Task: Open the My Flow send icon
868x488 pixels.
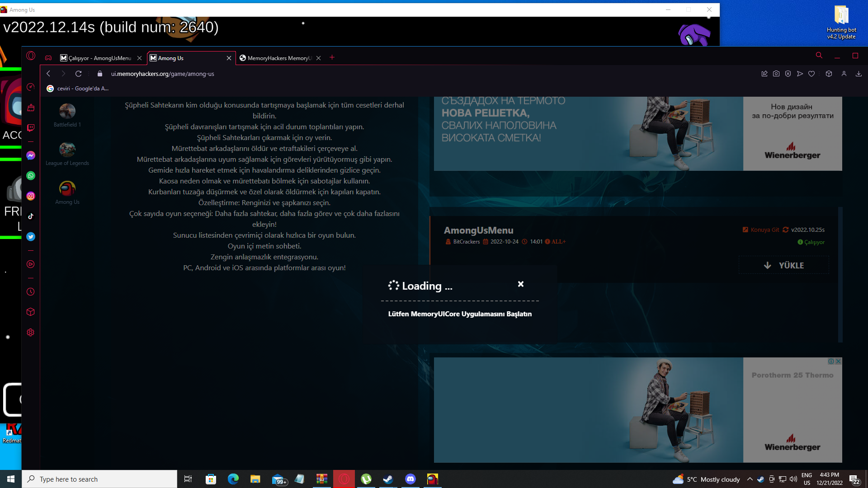Action: [x=800, y=74]
